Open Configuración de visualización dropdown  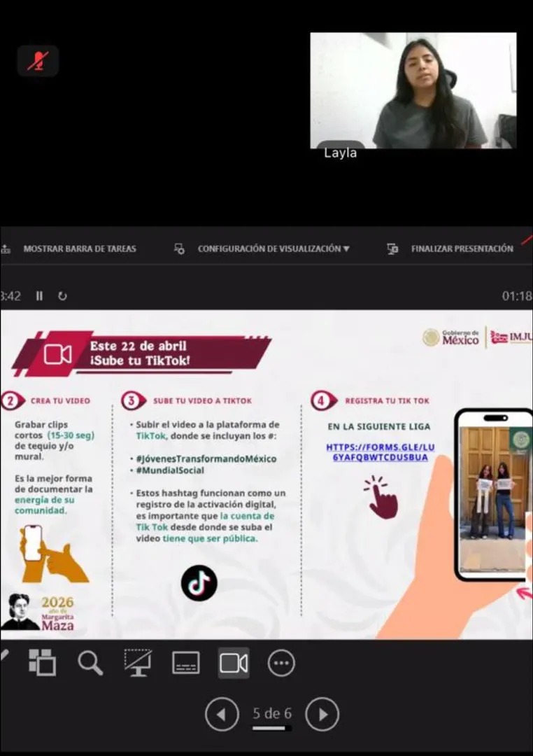[273, 248]
